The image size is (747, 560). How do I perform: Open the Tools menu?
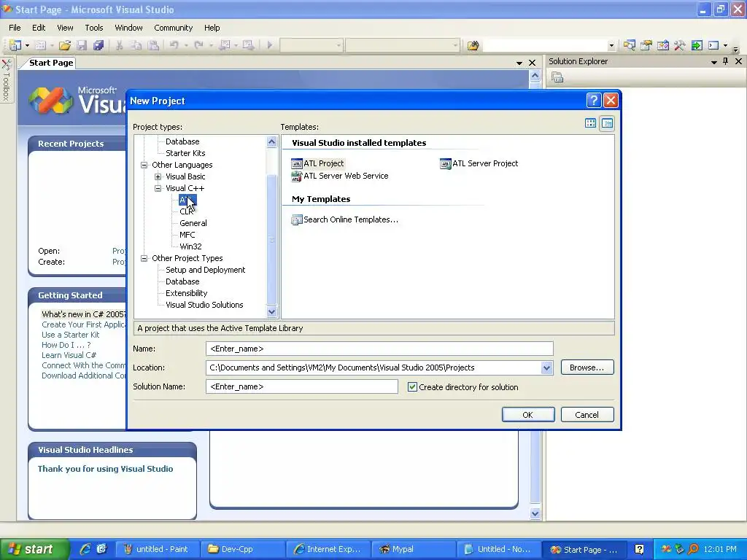pyautogui.click(x=94, y=28)
